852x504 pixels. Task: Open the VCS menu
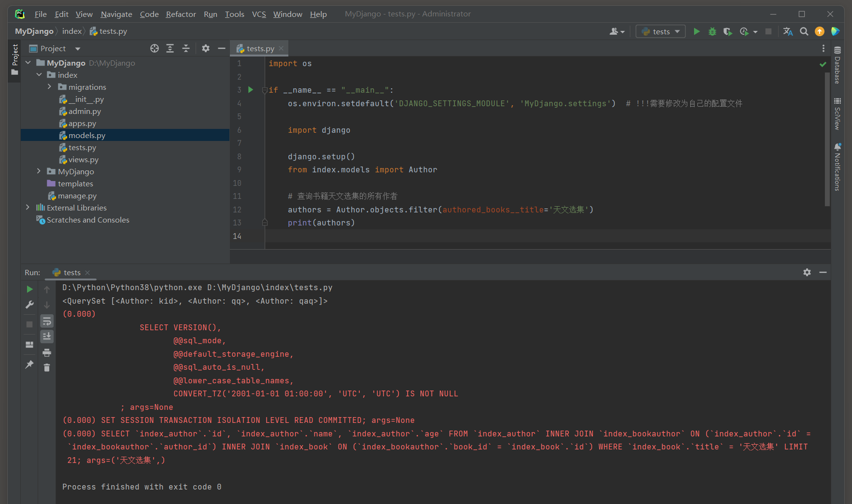(x=259, y=14)
